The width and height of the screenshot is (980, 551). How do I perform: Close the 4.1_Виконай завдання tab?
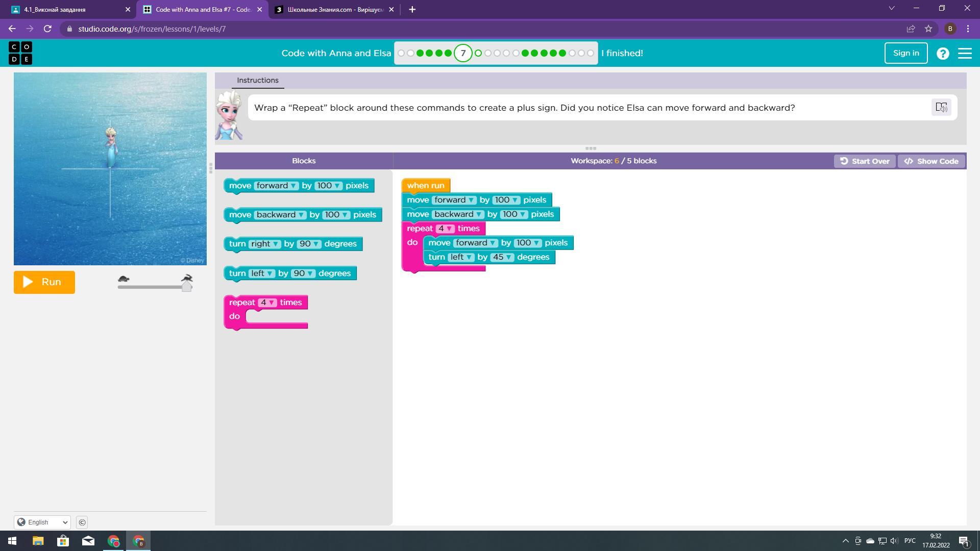pos(128,9)
